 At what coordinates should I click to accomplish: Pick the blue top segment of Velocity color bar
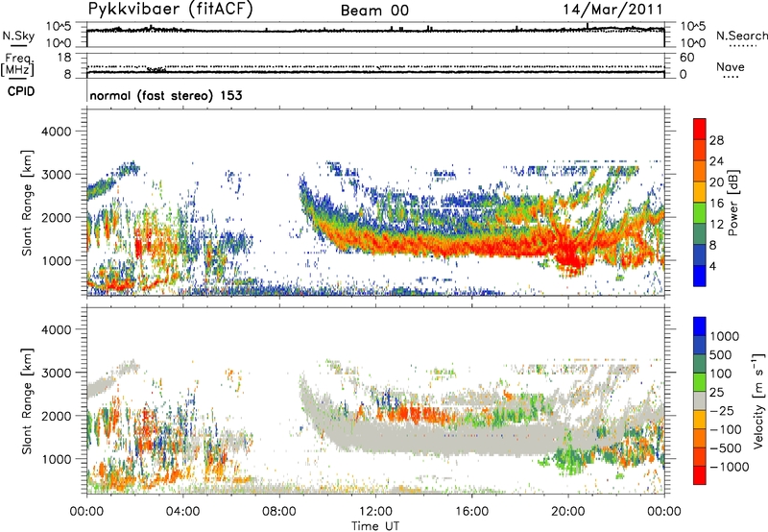point(700,326)
